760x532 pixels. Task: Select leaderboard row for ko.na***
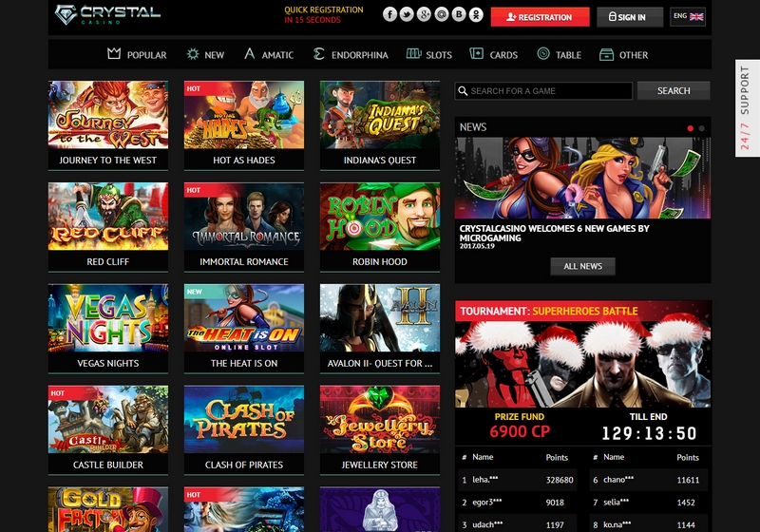[649, 524]
